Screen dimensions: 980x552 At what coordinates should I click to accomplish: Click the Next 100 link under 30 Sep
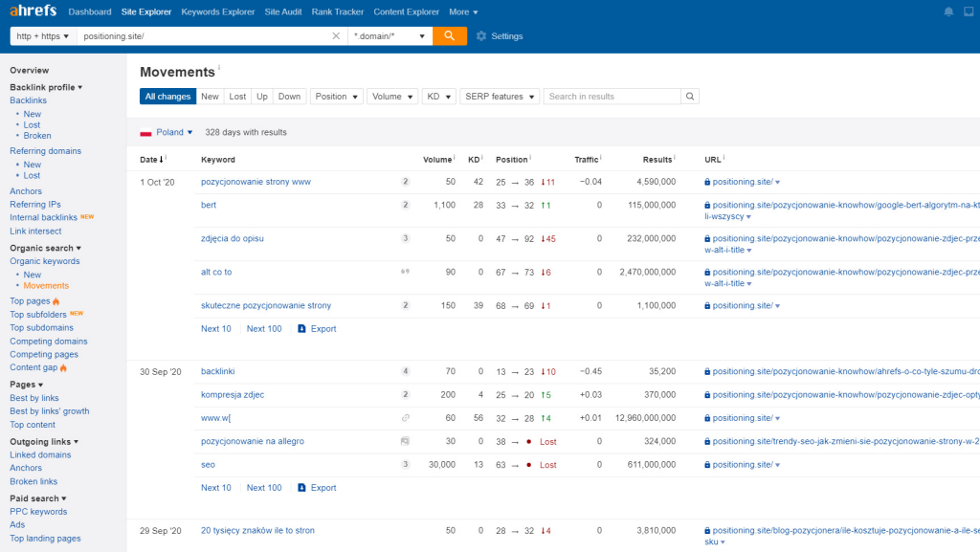click(x=264, y=487)
